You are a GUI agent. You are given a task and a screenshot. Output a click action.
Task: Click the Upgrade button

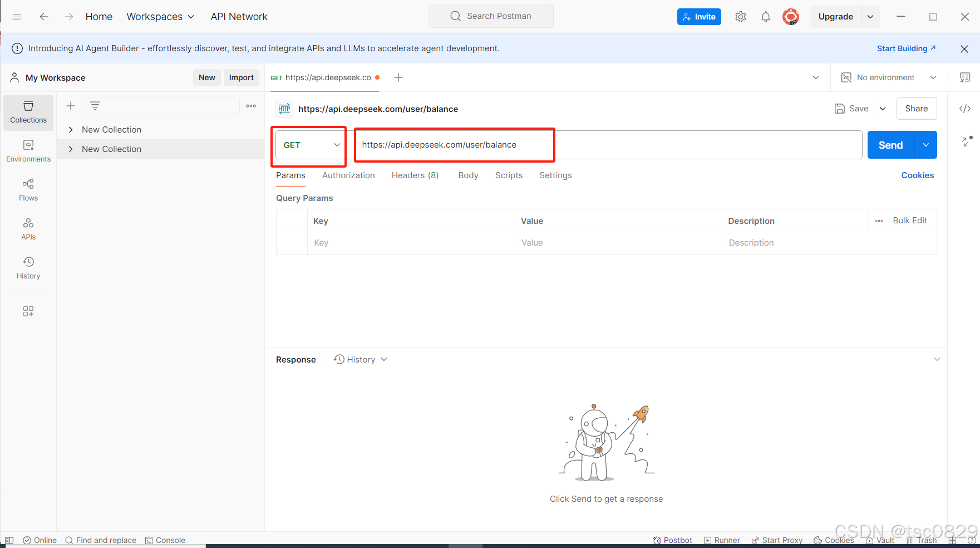[835, 17]
